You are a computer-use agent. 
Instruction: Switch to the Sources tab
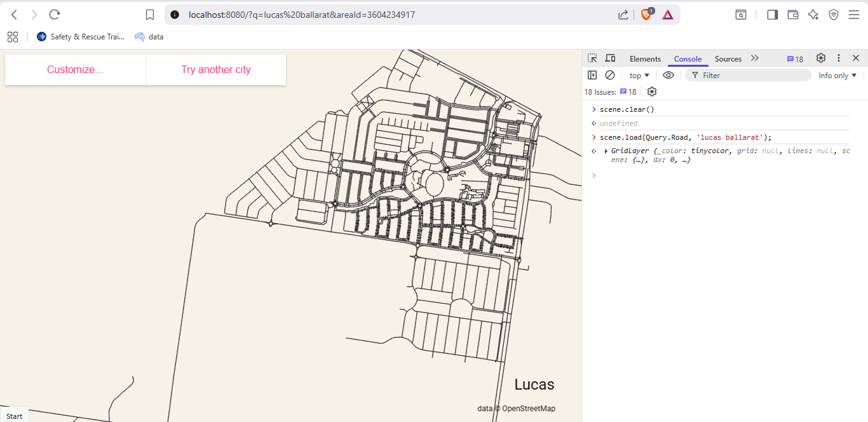point(728,59)
